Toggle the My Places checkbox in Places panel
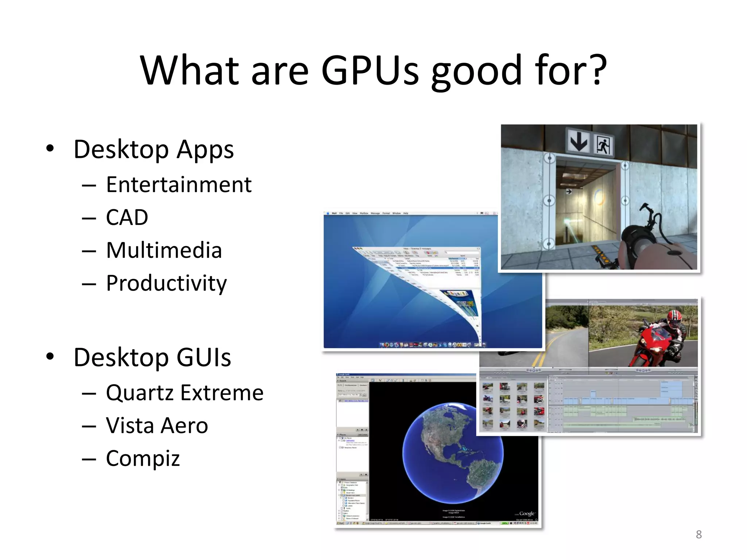This screenshot has height=560, width=747. pyautogui.click(x=340, y=438)
